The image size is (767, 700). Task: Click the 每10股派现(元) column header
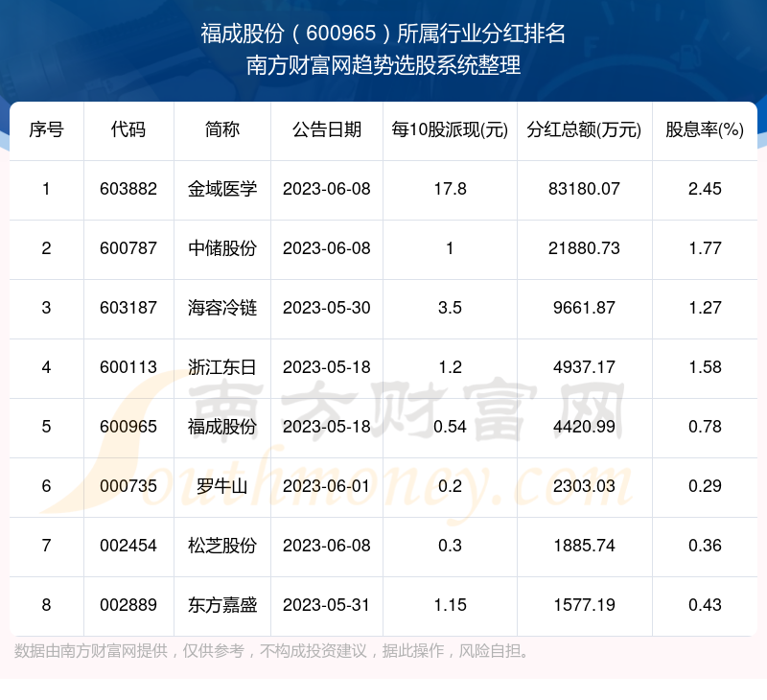click(450, 129)
